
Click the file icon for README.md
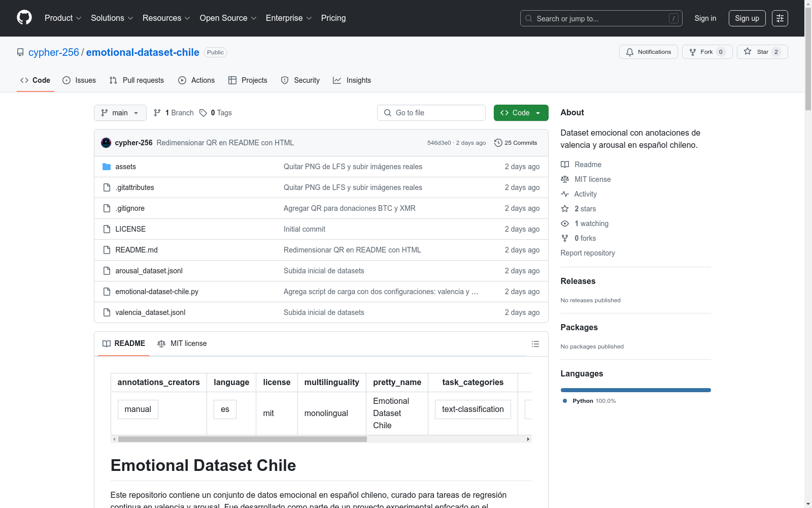pos(107,250)
